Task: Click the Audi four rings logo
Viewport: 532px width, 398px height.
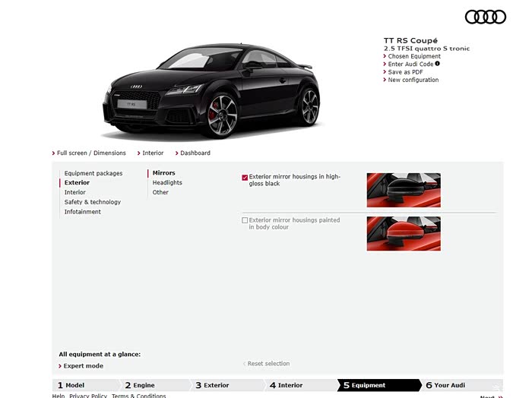Action: (485, 17)
